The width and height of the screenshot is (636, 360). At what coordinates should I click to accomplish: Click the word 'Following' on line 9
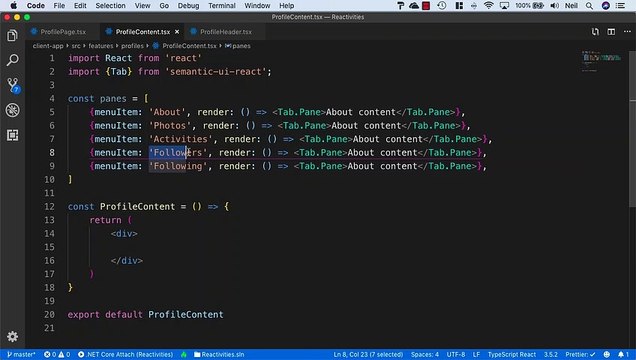pyautogui.click(x=178, y=166)
